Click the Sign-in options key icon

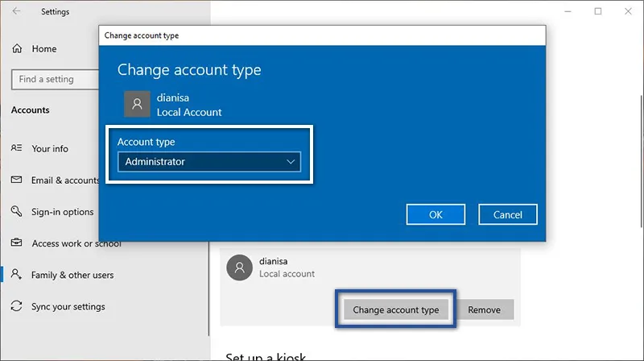16,212
